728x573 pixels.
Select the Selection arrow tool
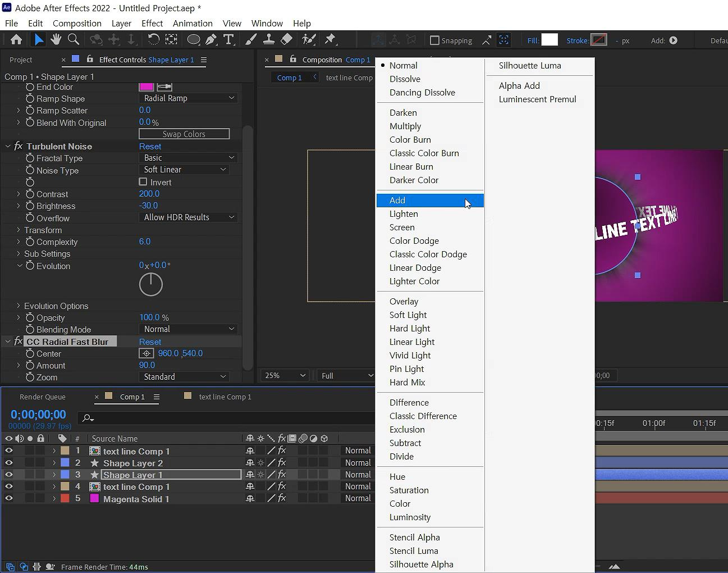38,39
